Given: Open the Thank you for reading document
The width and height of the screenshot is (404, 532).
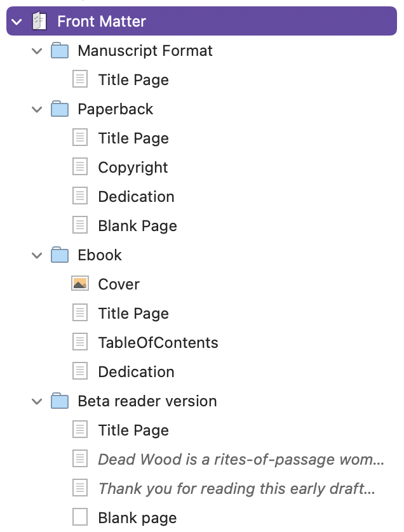Looking at the screenshot, I should point(236,488).
